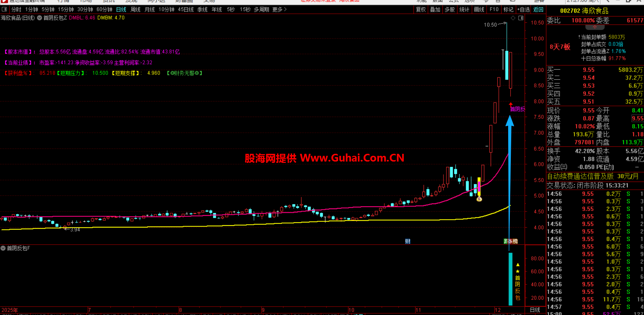644x315 pixels.
Task: Click the diamond icon above the price axis
Action: (x=513, y=18)
